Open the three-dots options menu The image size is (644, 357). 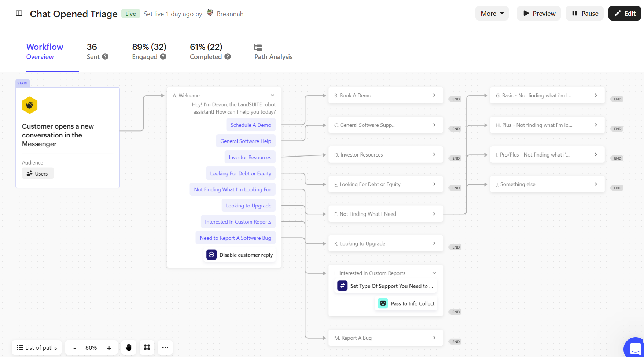(165, 347)
